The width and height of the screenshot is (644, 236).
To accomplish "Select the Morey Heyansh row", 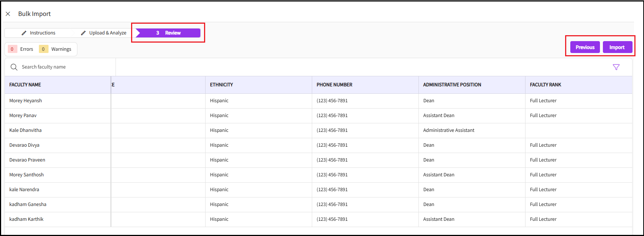I will pyautogui.click(x=26, y=101).
